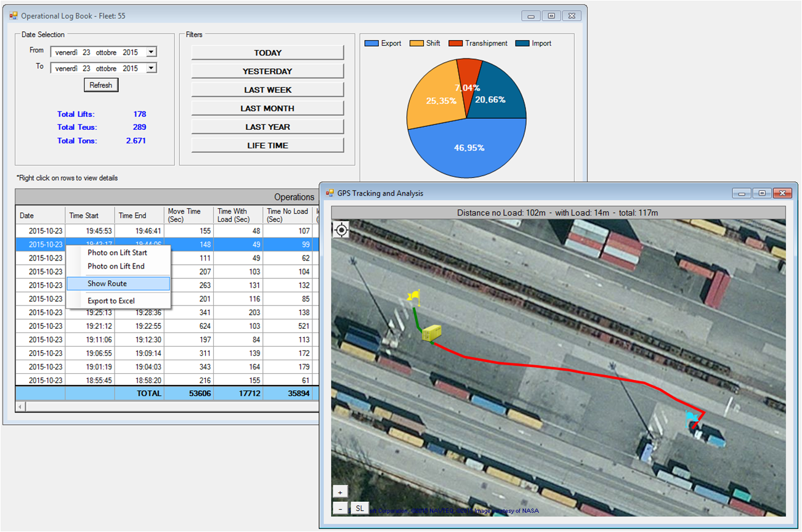Screen dimensions: 802x532
Task: Click the map zoom-out minus button
Action: [340, 509]
